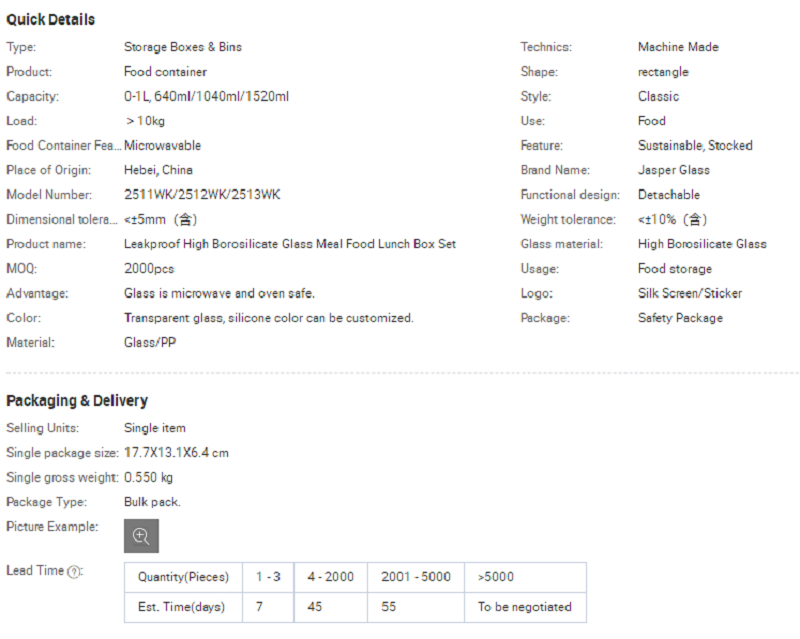Click the Silk Screen/Sticker logo value
Image resolution: width=800 pixels, height=639 pixels.
(x=689, y=294)
